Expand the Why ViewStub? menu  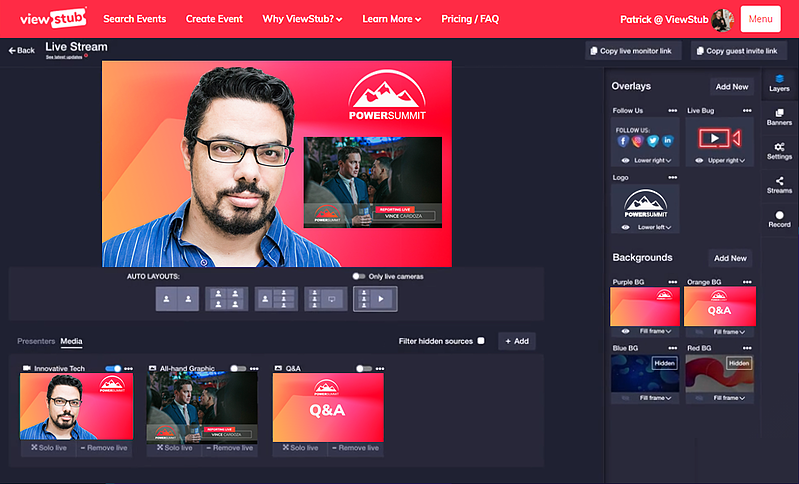point(302,19)
